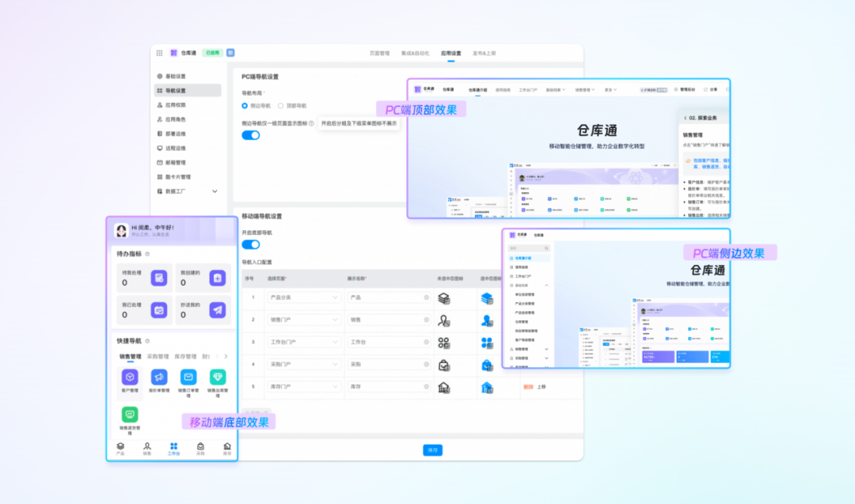Click the blue square icon after 已启用
Screen dimensions: 855x504
(230, 53)
